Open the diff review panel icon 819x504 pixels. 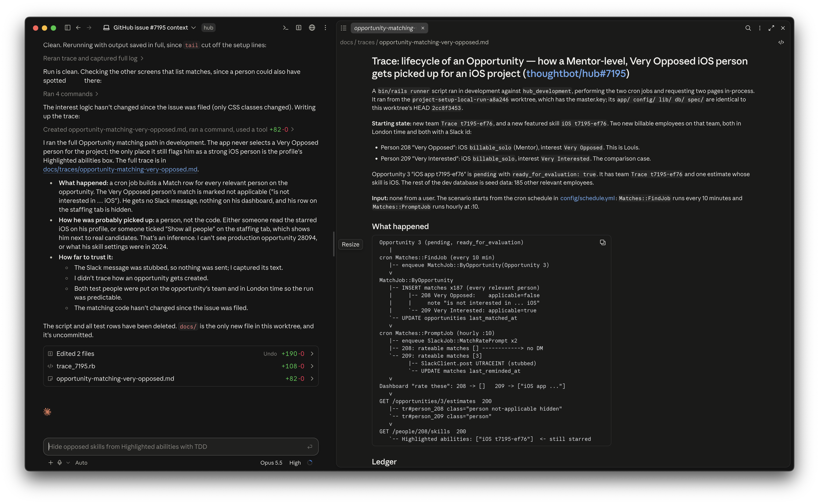[299, 28]
